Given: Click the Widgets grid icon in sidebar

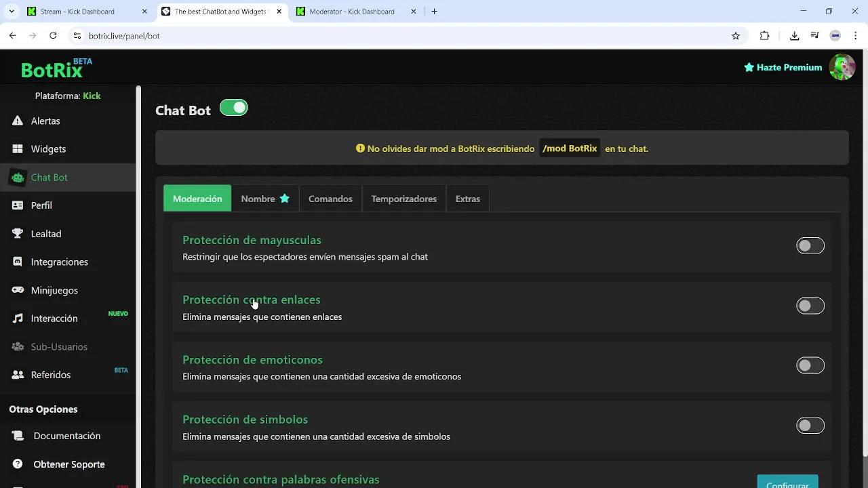Looking at the screenshot, I should [18, 149].
